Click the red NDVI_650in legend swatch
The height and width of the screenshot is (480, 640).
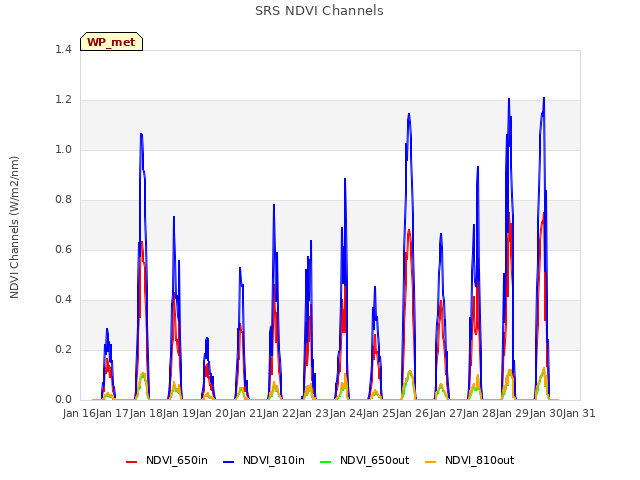pyautogui.click(x=131, y=462)
